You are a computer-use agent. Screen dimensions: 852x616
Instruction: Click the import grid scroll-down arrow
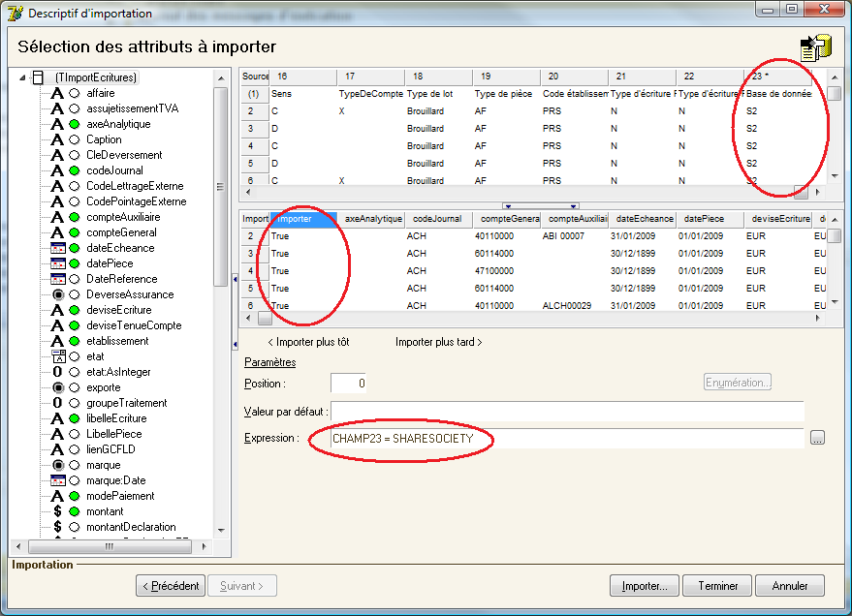coord(835,302)
